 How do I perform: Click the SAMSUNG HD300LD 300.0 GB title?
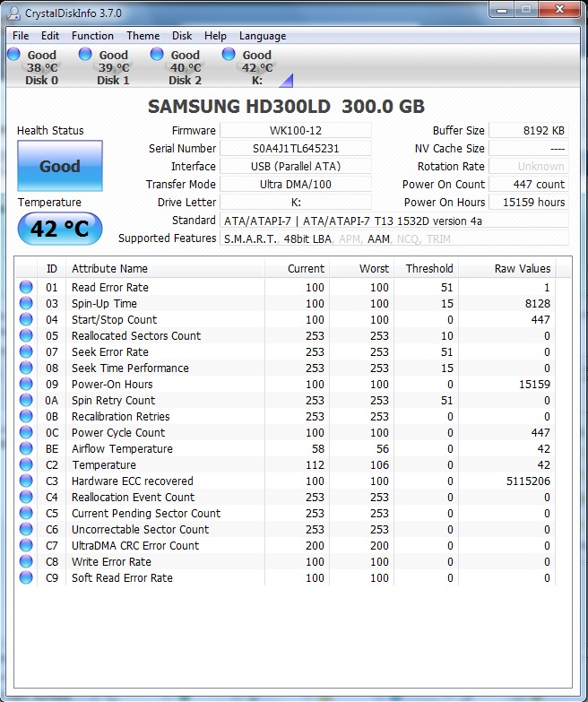(286, 107)
